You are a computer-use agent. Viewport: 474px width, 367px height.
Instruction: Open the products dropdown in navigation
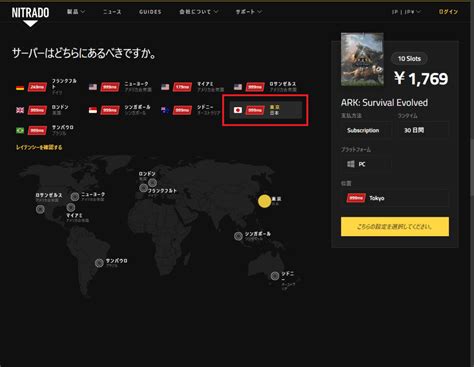pyautogui.click(x=76, y=12)
